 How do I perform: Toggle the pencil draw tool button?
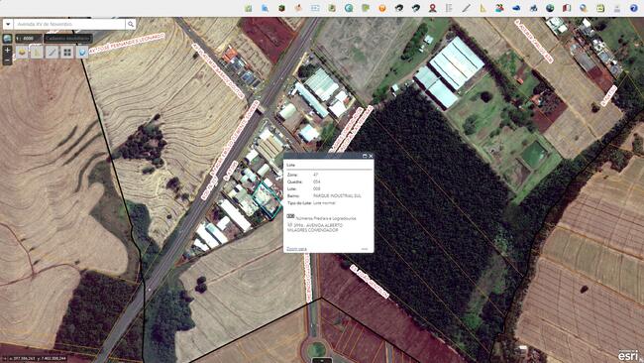(x=52, y=53)
